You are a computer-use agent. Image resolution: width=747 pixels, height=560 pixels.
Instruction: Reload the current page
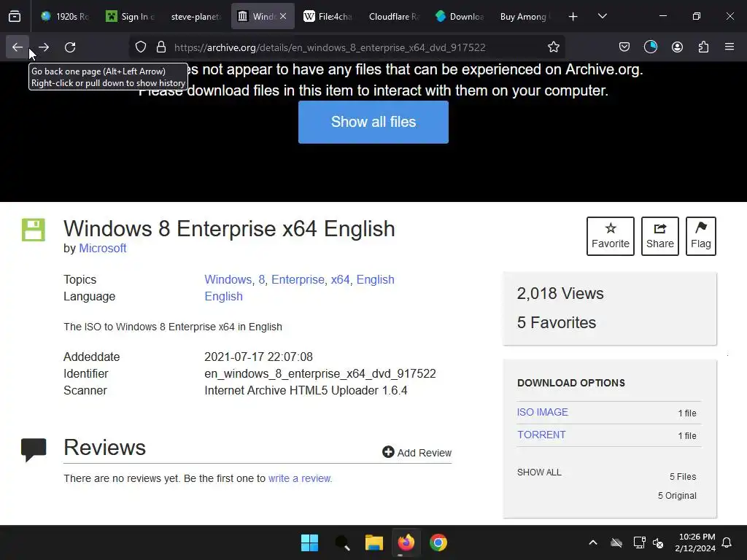coord(70,47)
